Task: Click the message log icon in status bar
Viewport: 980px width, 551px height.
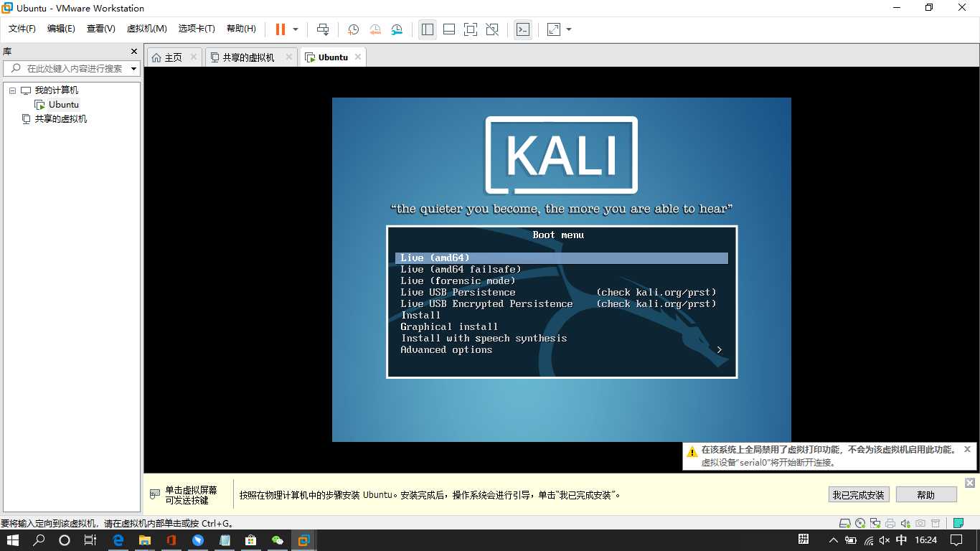Action: [x=959, y=524]
